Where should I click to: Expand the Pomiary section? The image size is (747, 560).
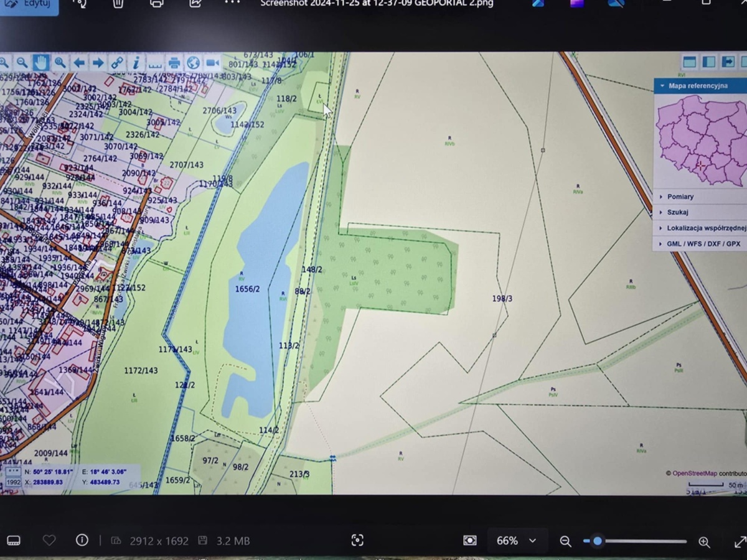click(680, 197)
